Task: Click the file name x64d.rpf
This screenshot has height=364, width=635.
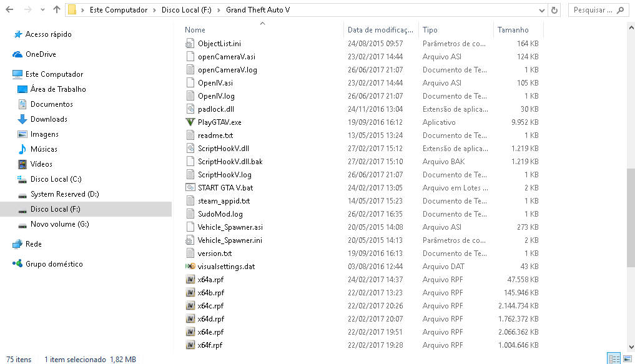Action: (x=210, y=319)
